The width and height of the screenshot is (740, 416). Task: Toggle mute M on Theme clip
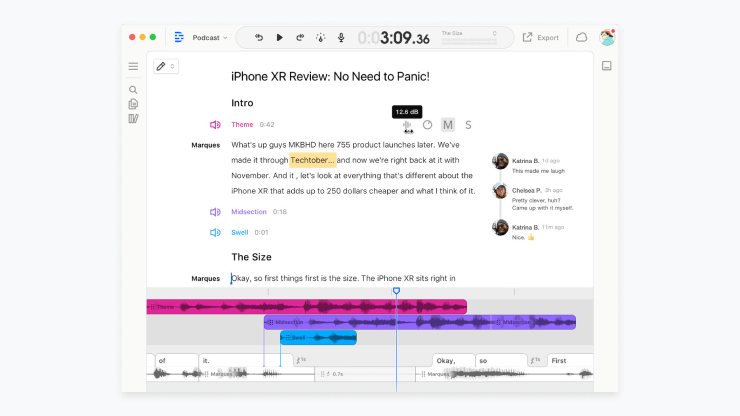(x=448, y=125)
